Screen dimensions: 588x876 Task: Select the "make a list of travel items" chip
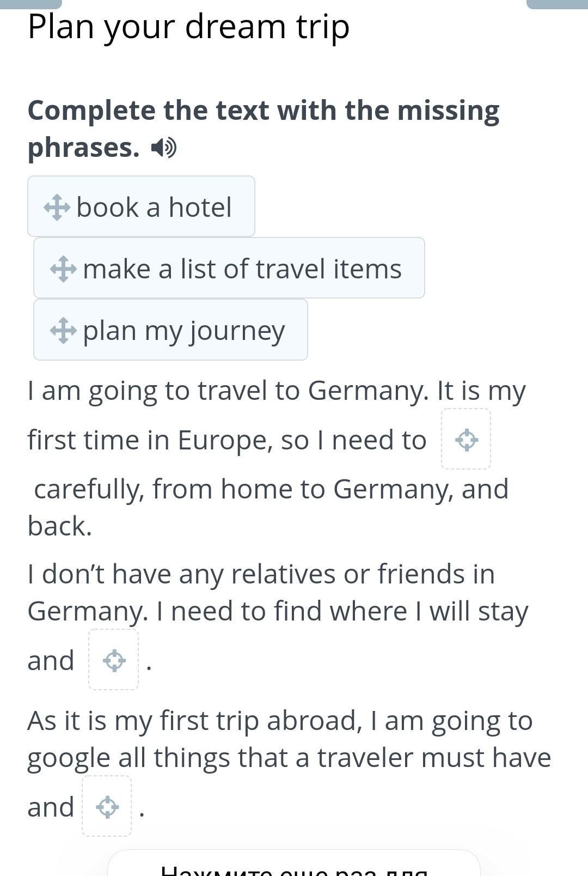[x=242, y=269]
